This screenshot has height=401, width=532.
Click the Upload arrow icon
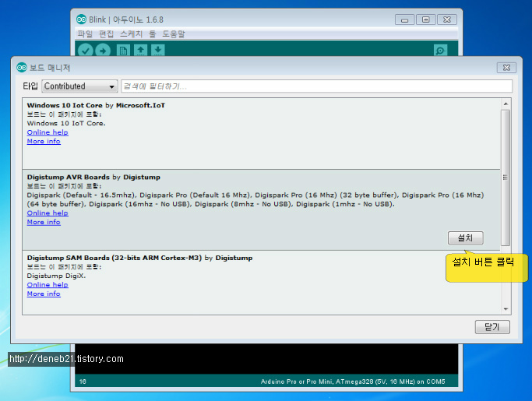pyautogui.click(x=103, y=51)
